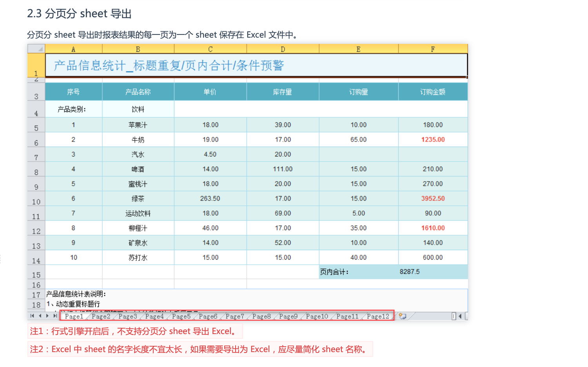Switch to the Page1 sheet tab
This screenshot has height=367, width=588.
[74, 316]
